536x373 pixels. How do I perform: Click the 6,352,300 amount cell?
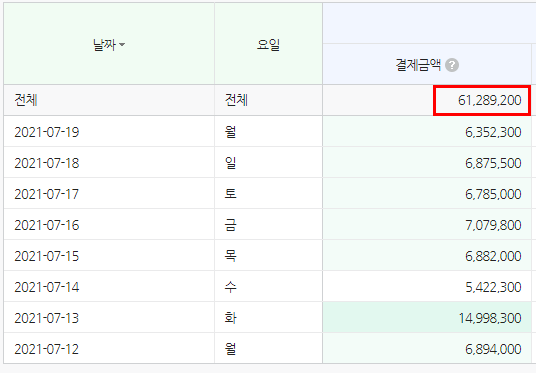pos(427,131)
